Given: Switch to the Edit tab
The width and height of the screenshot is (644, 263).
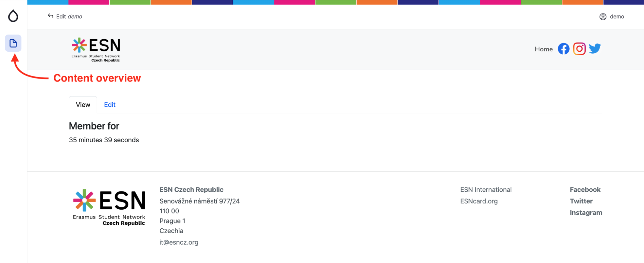Looking at the screenshot, I should (x=110, y=105).
